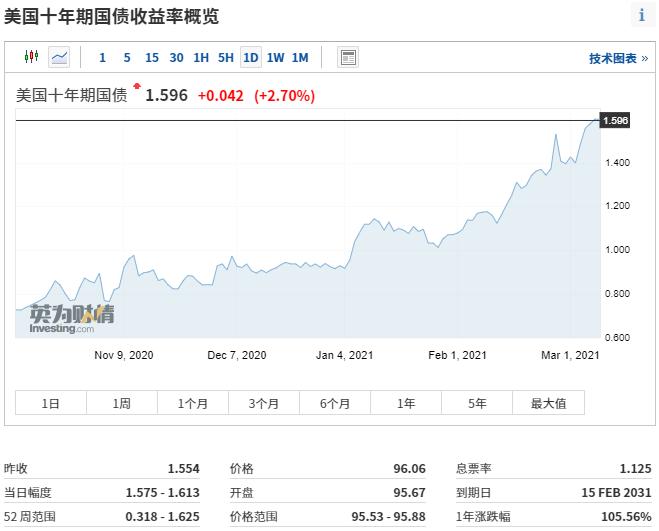
Task: Choose the 15 minute interval
Action: (x=152, y=57)
